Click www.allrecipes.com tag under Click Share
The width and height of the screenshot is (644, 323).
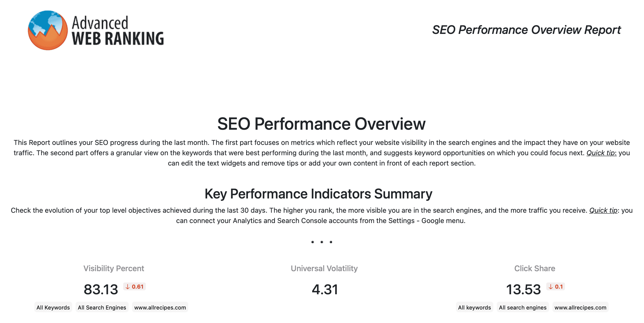click(x=580, y=307)
